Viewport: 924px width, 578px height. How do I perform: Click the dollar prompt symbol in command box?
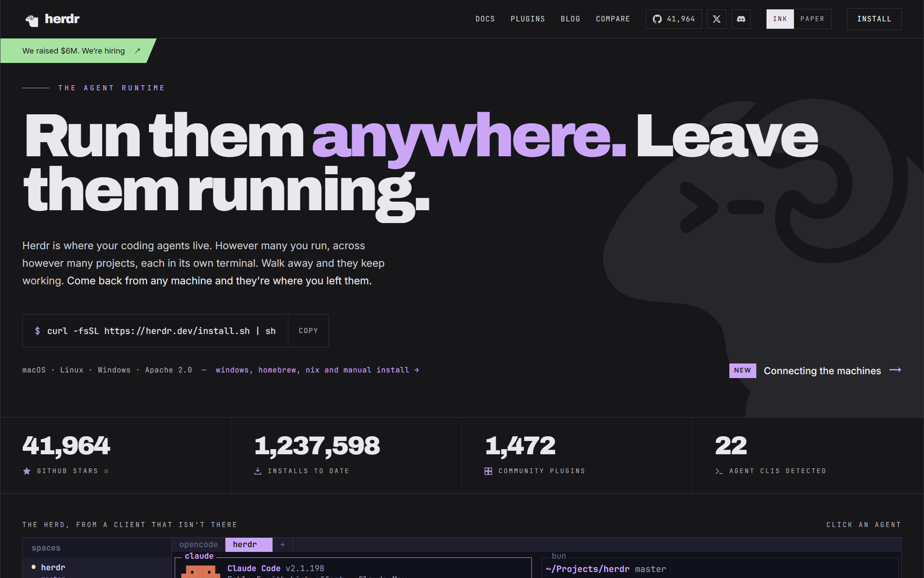tap(38, 331)
